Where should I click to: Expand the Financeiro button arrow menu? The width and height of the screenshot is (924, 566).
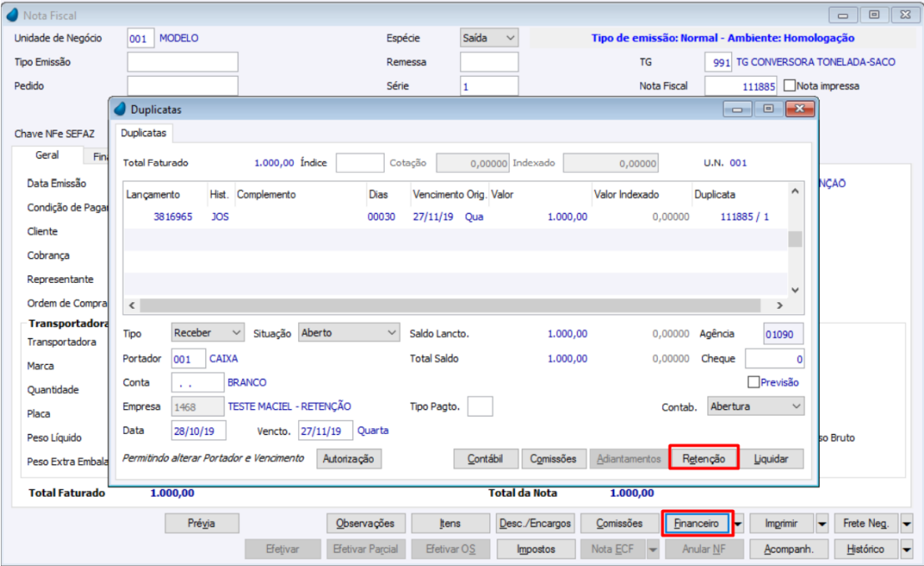point(738,523)
